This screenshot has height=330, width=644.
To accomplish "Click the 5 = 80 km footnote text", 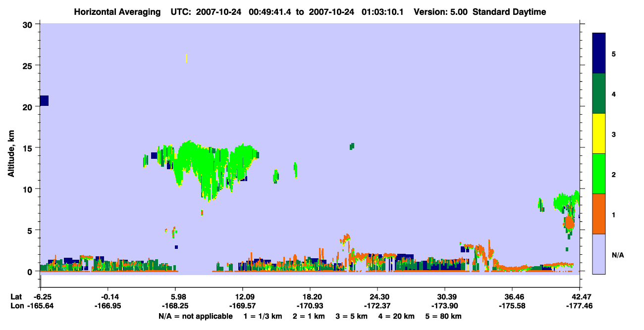I will click(442, 316).
